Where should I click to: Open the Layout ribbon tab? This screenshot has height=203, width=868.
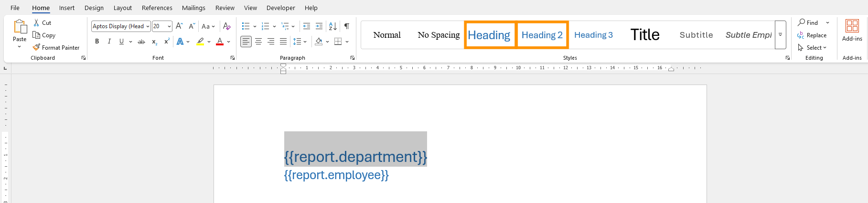[x=123, y=8]
